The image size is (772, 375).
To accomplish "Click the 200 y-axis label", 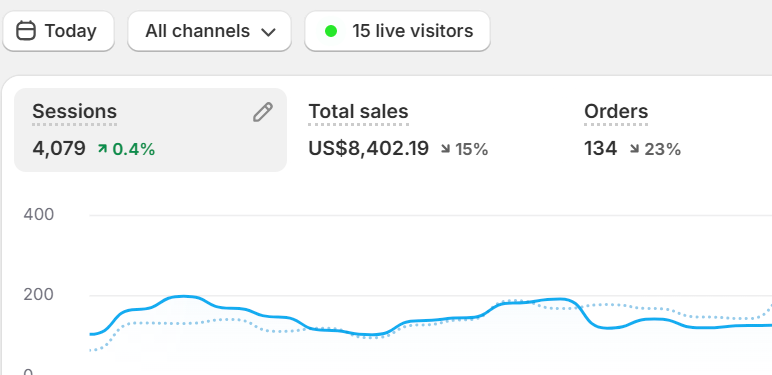I will click(x=39, y=295).
